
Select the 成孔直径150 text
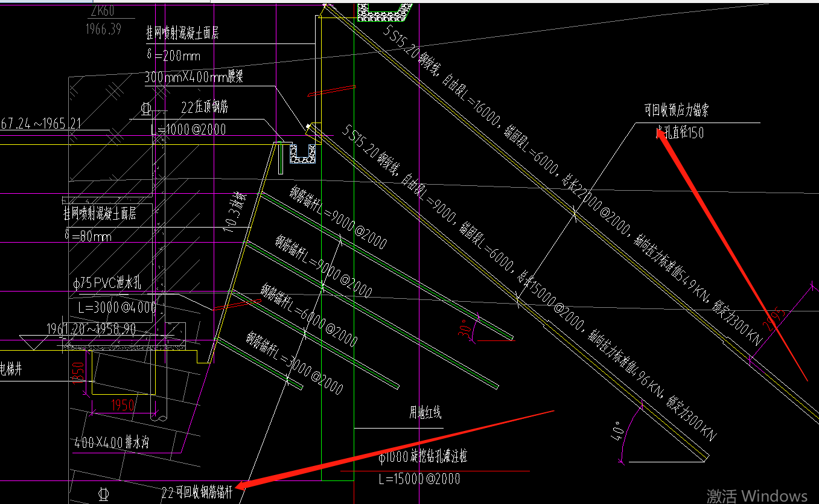[680, 132]
